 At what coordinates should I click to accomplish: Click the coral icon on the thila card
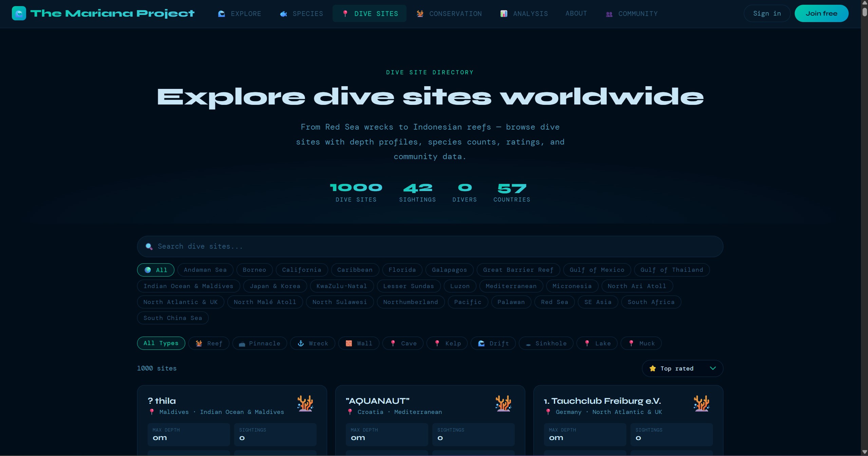coord(305,404)
